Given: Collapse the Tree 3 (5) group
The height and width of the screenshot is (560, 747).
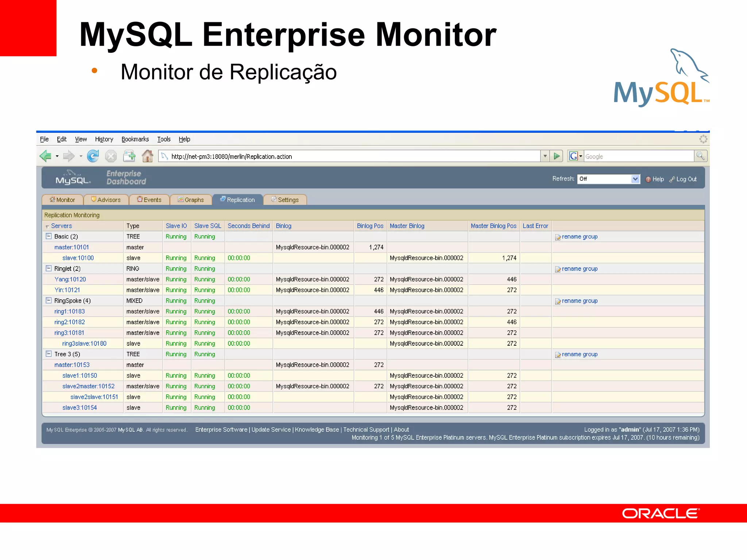Looking at the screenshot, I should [49, 354].
